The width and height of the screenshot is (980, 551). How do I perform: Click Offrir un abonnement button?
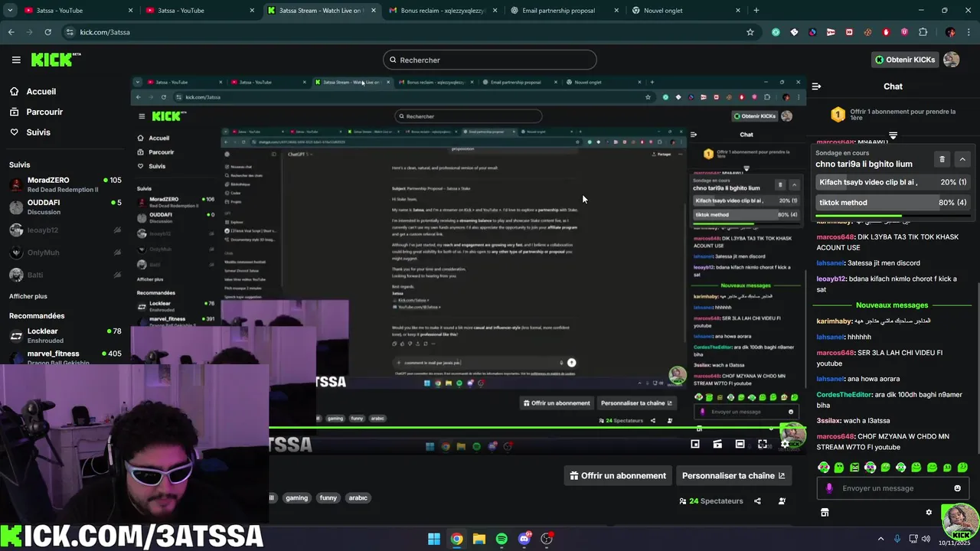coord(618,475)
